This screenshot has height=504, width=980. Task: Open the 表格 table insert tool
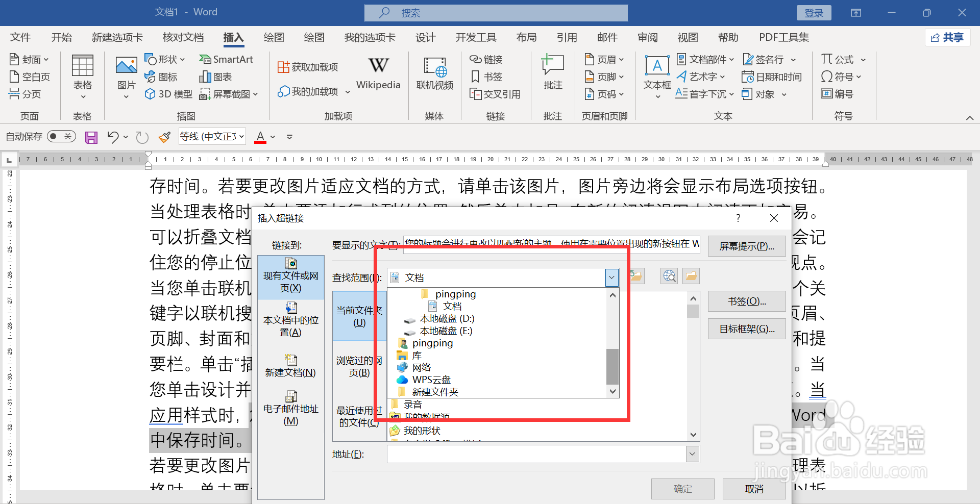click(82, 77)
